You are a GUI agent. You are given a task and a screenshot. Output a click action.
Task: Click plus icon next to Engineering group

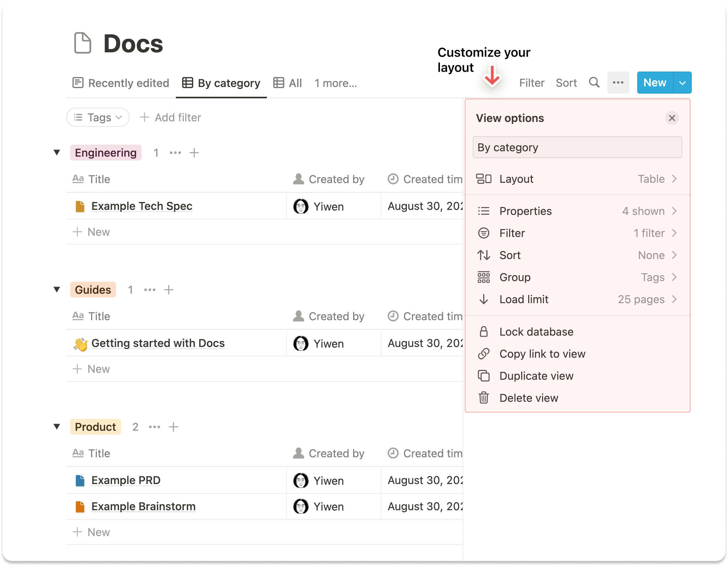click(194, 153)
